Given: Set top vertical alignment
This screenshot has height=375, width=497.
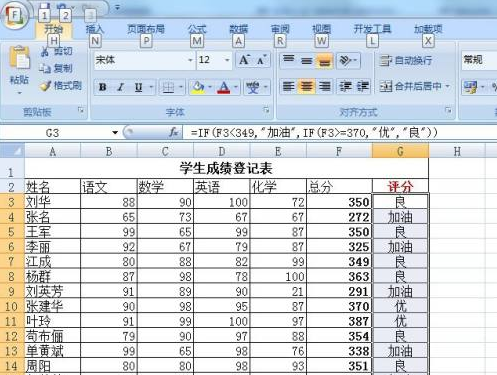Looking at the screenshot, I should click(x=289, y=60).
